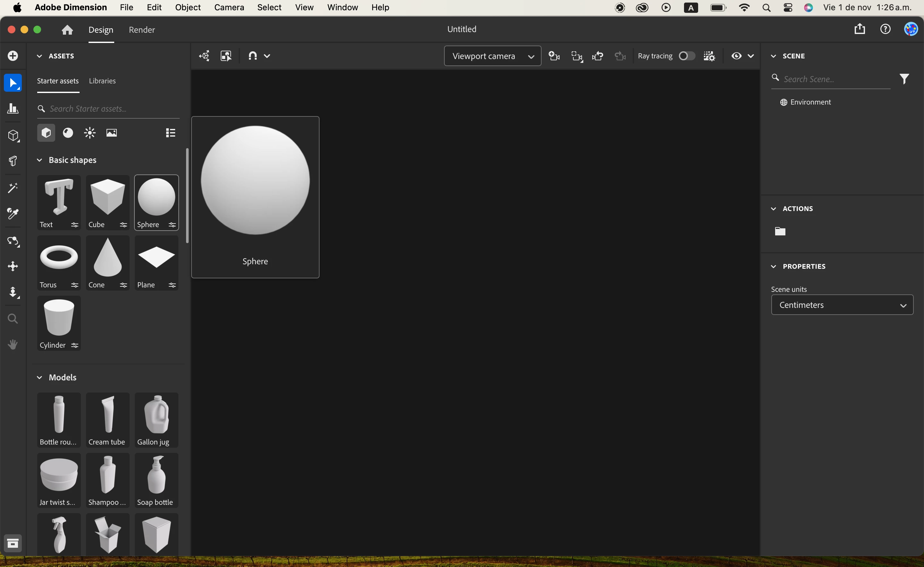Open the Libraries assets tab
The width and height of the screenshot is (924, 567).
(102, 81)
